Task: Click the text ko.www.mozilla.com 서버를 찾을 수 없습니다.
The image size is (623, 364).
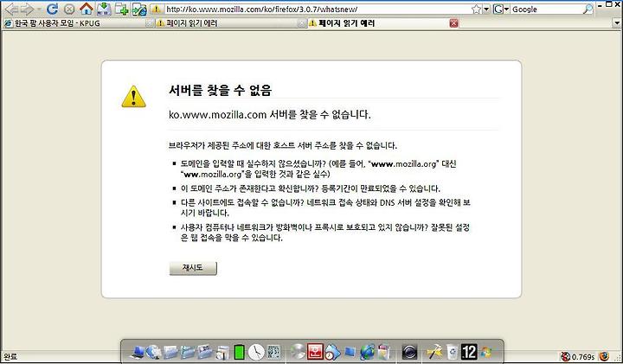Action: coord(270,115)
